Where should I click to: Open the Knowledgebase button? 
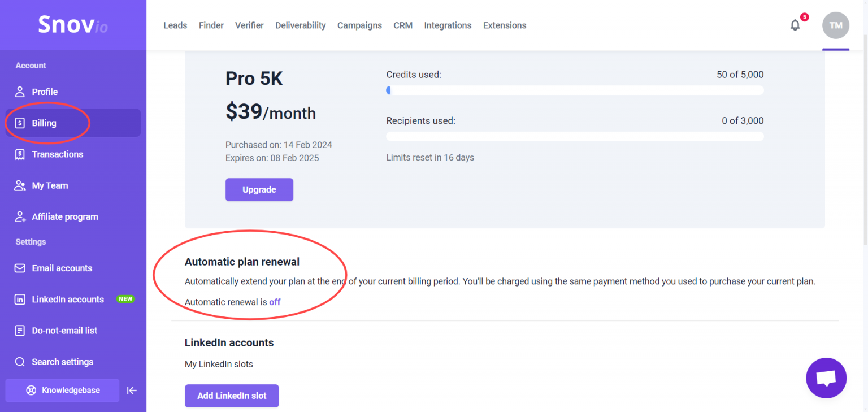coord(62,391)
